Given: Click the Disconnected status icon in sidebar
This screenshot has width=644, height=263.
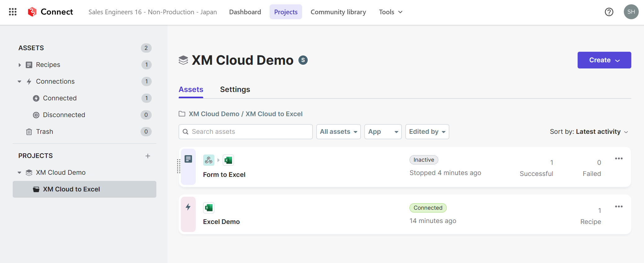Looking at the screenshot, I should (36, 115).
